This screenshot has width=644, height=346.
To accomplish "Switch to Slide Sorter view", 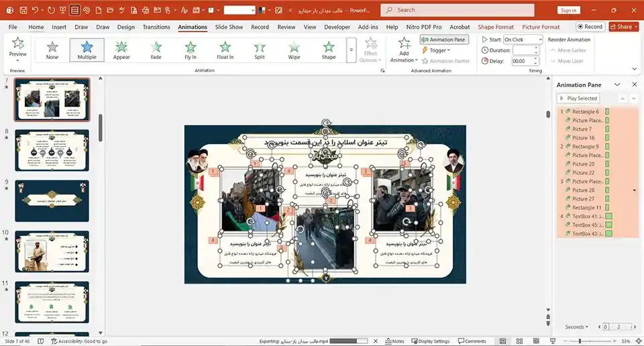I will (x=519, y=341).
